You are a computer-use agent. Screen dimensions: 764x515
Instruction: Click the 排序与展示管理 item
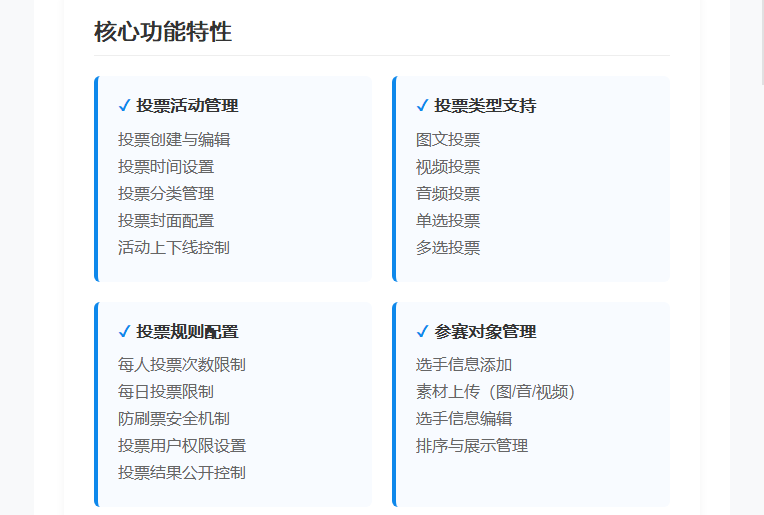(x=472, y=445)
